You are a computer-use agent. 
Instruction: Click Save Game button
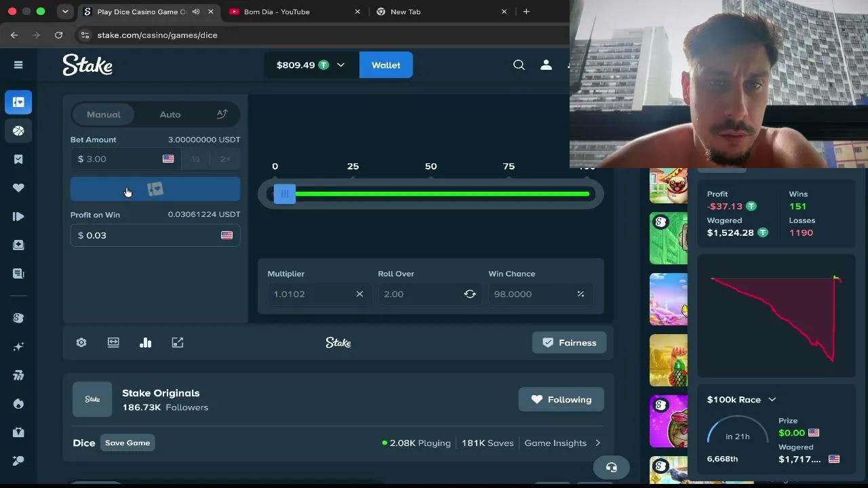click(127, 443)
